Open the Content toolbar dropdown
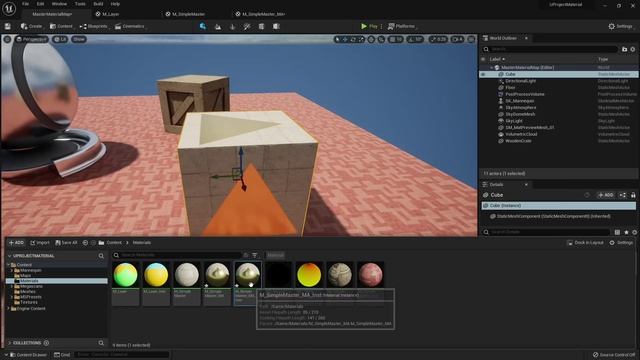 pos(62,27)
